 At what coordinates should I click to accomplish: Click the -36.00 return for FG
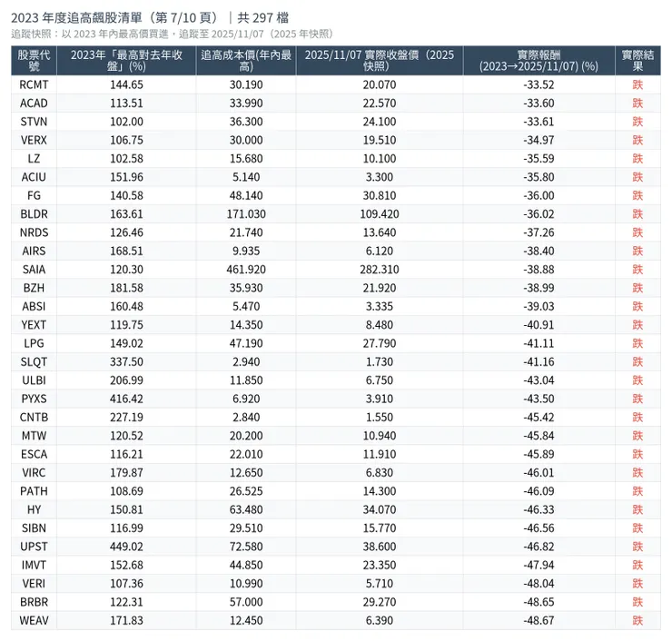(x=539, y=195)
